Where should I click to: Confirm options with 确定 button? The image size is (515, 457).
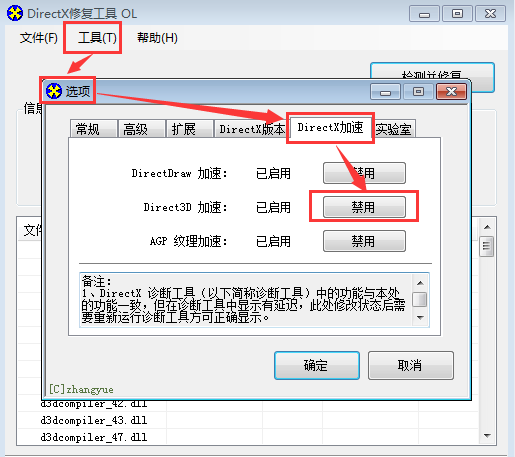click(317, 365)
